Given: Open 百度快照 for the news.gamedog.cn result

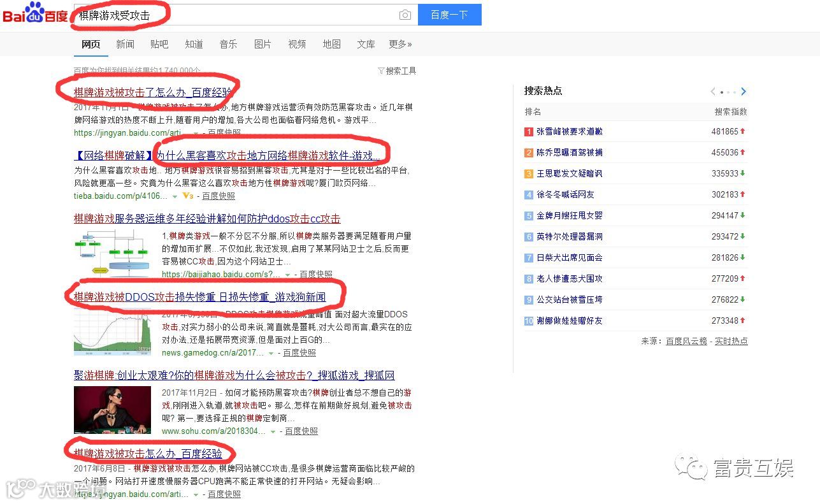Looking at the screenshot, I should pyautogui.click(x=299, y=352).
